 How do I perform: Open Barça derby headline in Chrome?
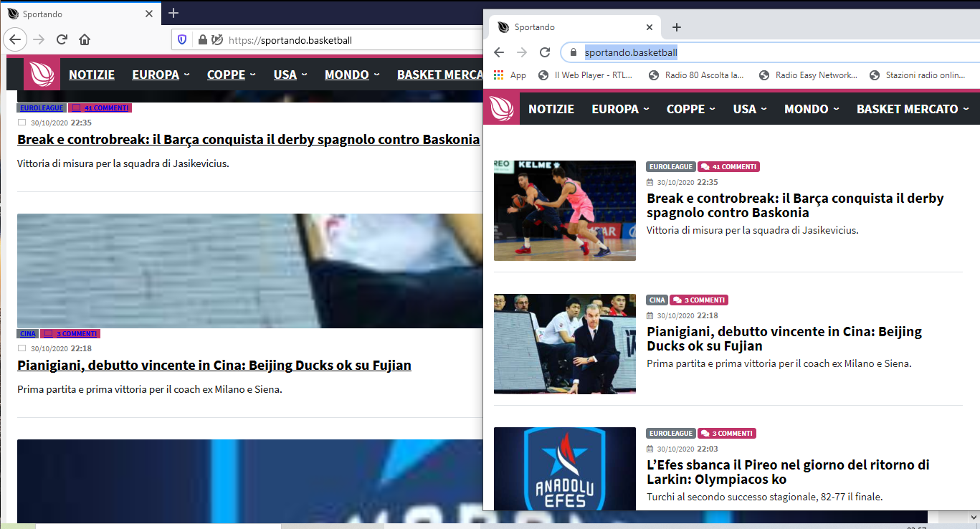[x=795, y=206]
